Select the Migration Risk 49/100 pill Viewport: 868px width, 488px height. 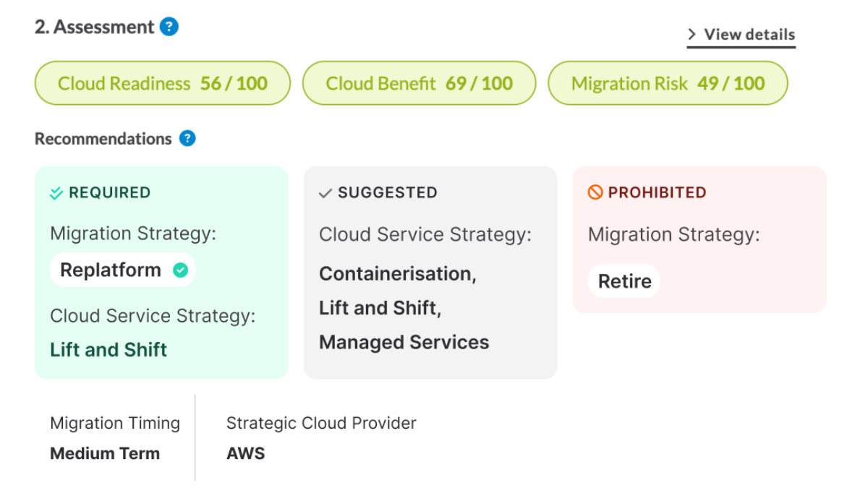(x=668, y=83)
